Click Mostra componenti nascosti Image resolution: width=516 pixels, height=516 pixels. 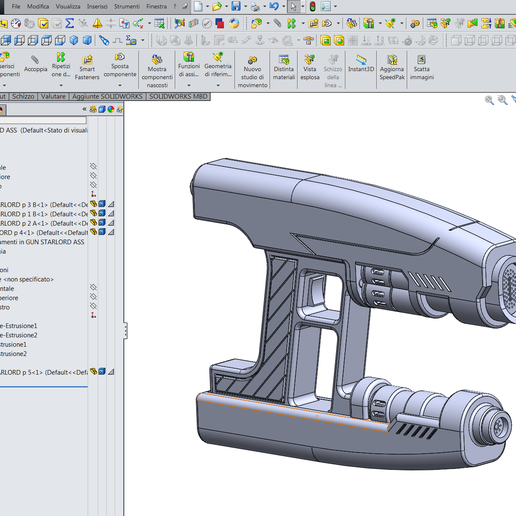(x=157, y=70)
